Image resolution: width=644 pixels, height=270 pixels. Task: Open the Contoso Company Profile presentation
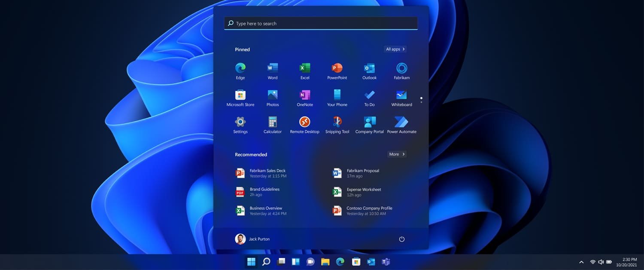pos(363,211)
